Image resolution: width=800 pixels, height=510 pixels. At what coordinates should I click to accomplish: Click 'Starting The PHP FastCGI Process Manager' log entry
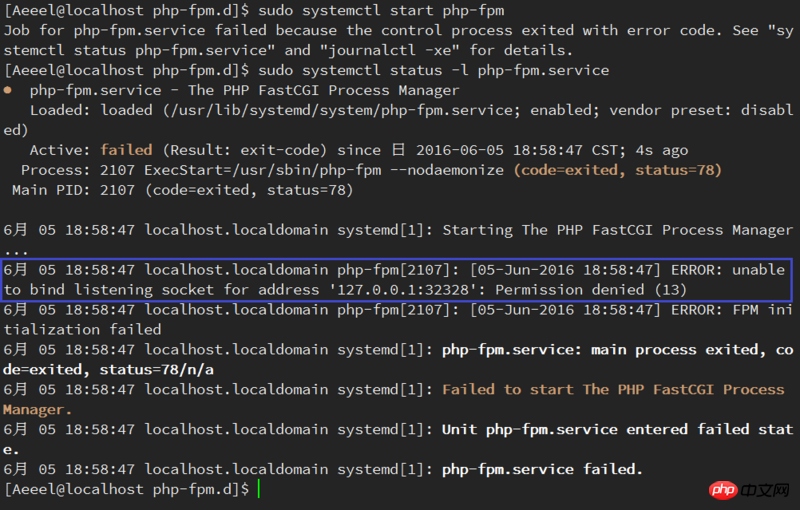point(618,231)
